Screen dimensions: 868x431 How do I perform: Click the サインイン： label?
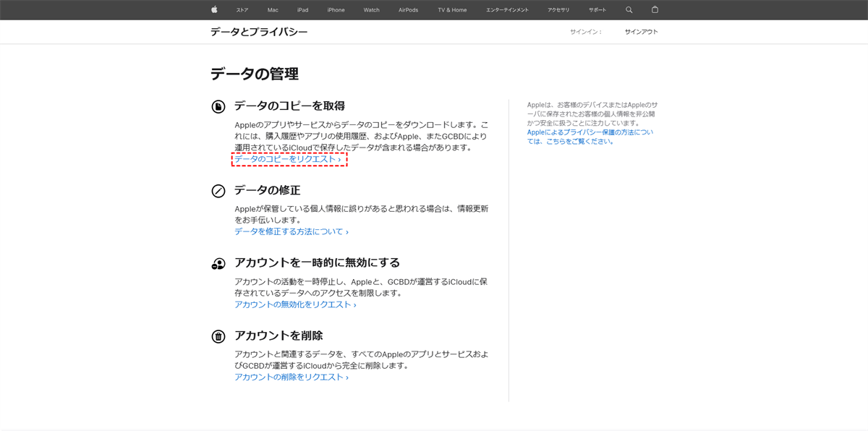click(586, 32)
